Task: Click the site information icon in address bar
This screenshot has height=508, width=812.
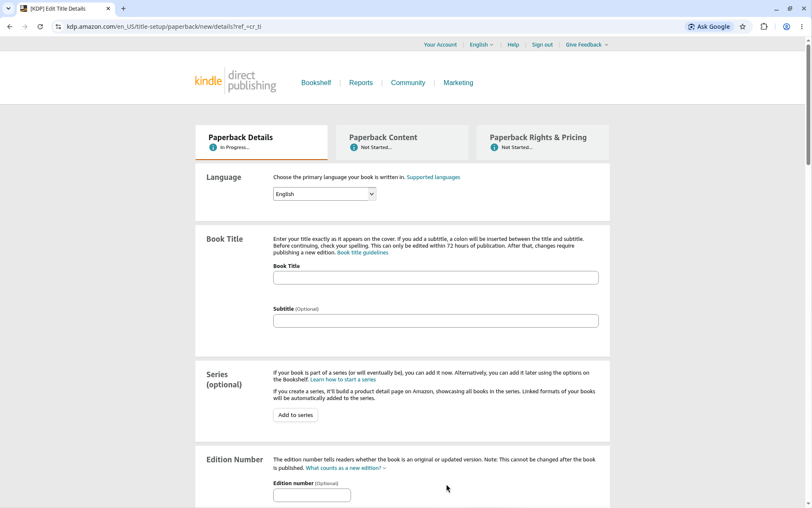Action: point(58,27)
